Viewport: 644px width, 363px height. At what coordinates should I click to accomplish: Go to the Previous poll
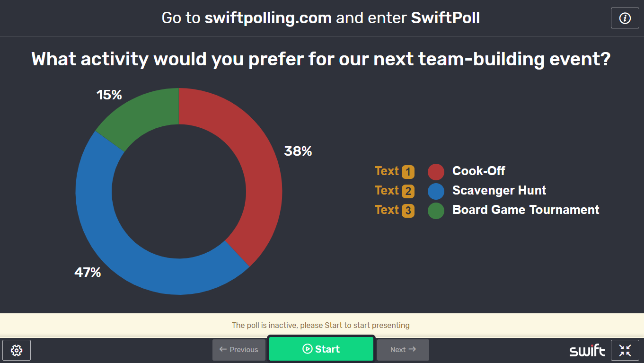[x=239, y=350]
